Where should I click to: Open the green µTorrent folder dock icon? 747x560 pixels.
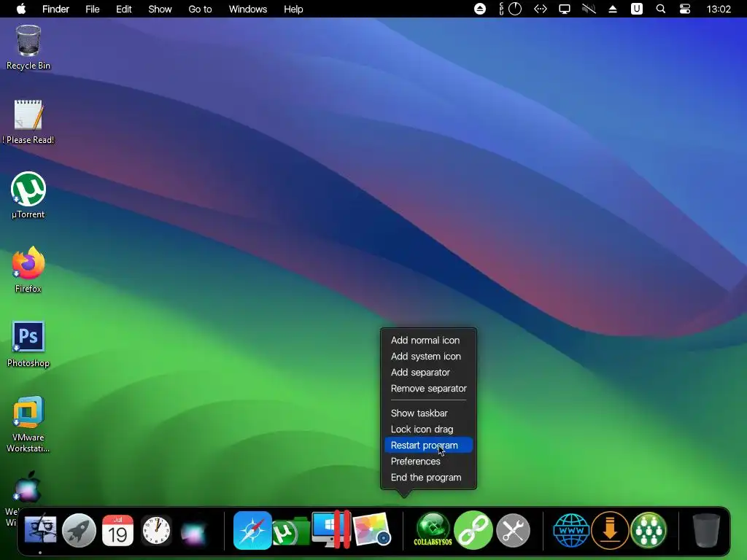tap(291, 532)
